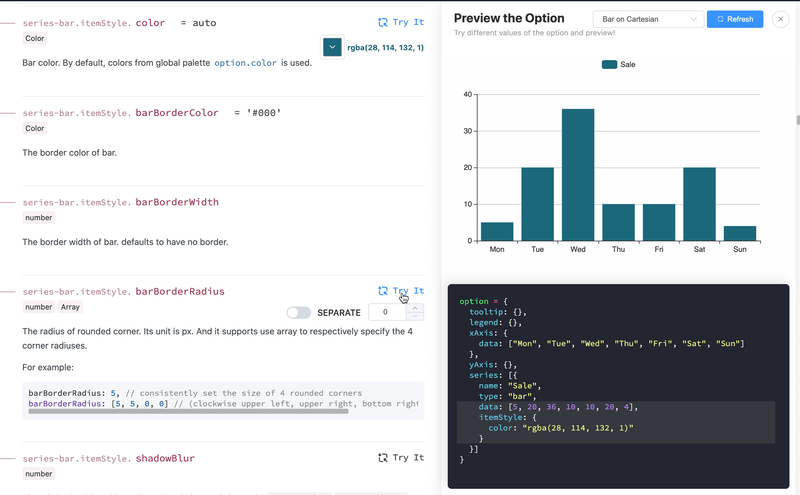The height and width of the screenshot is (495, 800).
Task: Click the Array type tag under barBorderRadius
Action: click(x=70, y=307)
